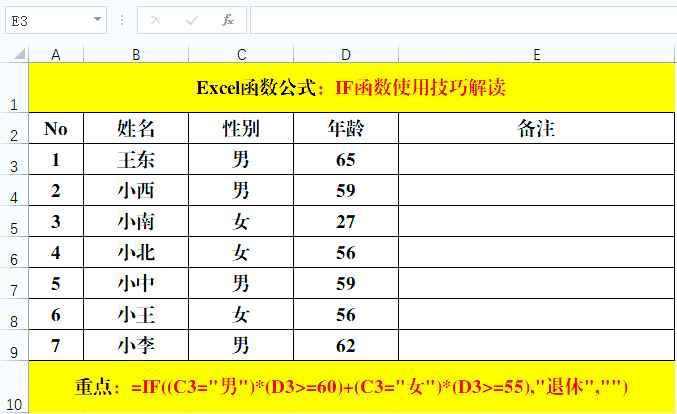Select row 8 header
Screen dimensions: 677x414
[14, 314]
